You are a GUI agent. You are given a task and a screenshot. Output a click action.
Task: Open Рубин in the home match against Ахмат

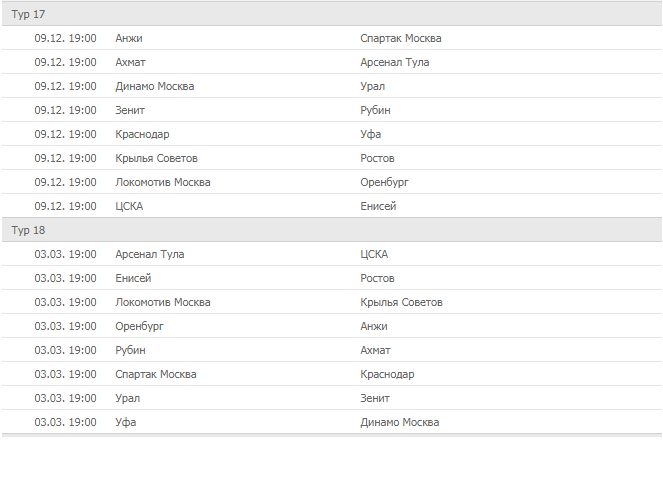pyautogui.click(x=130, y=350)
